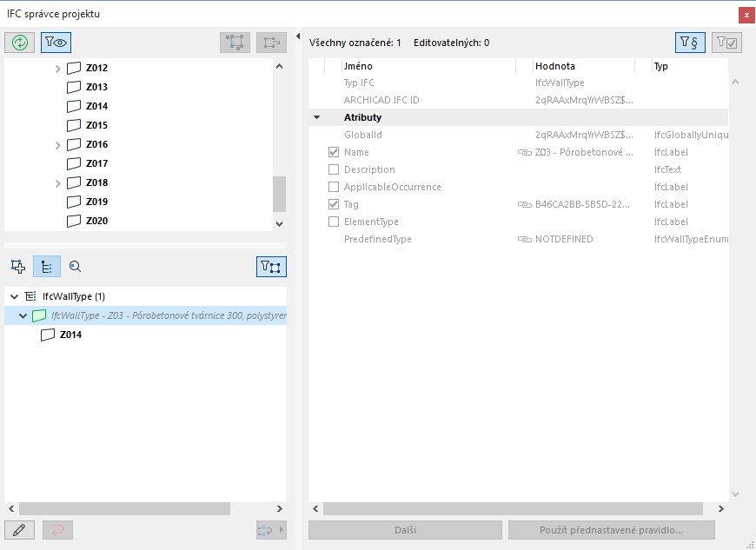Click the apply rule icon bottom right
This screenshot has width=756, height=550.
click(270, 530)
